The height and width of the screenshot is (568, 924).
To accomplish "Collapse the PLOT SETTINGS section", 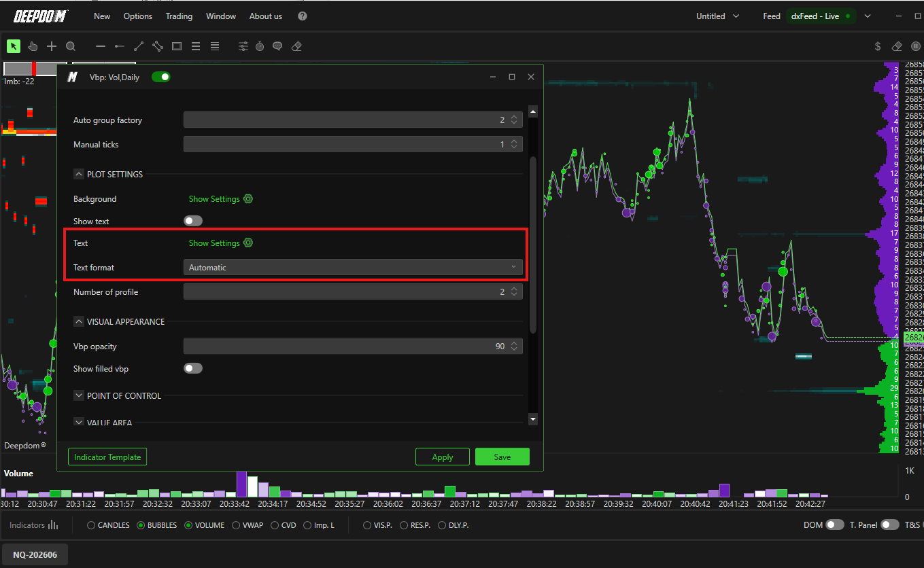I will click(x=80, y=175).
